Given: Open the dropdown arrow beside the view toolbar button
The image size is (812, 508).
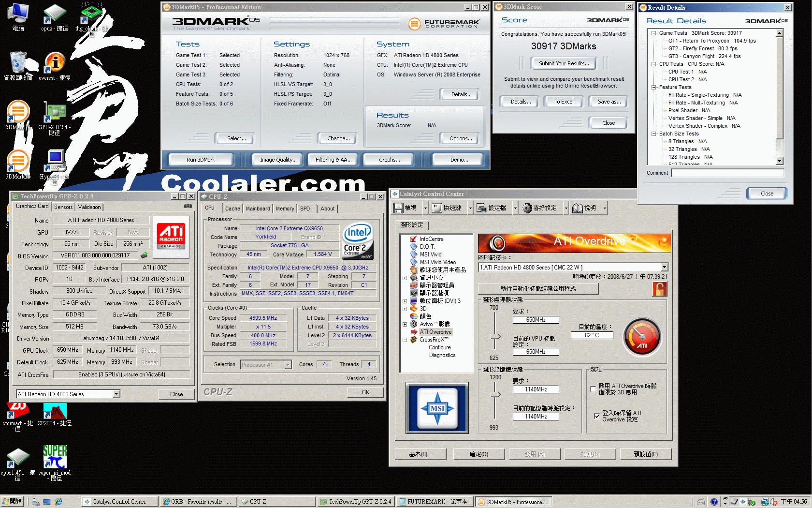Looking at the screenshot, I should click(425, 208).
